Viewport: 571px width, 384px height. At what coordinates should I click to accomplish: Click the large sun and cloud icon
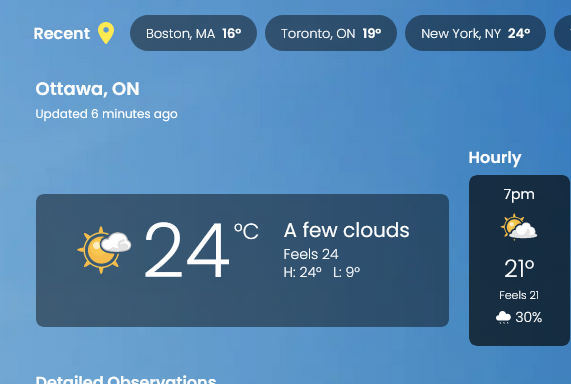(104, 250)
